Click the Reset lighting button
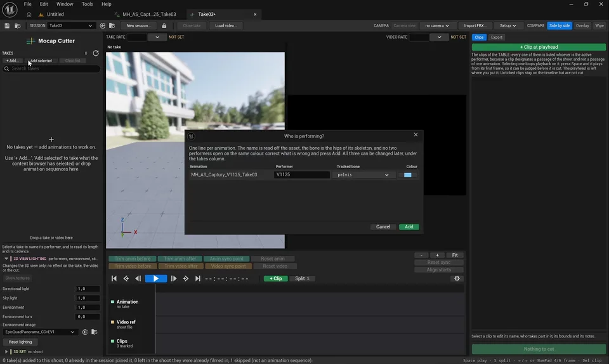Image resolution: width=609 pixels, height=364 pixels. point(20,342)
